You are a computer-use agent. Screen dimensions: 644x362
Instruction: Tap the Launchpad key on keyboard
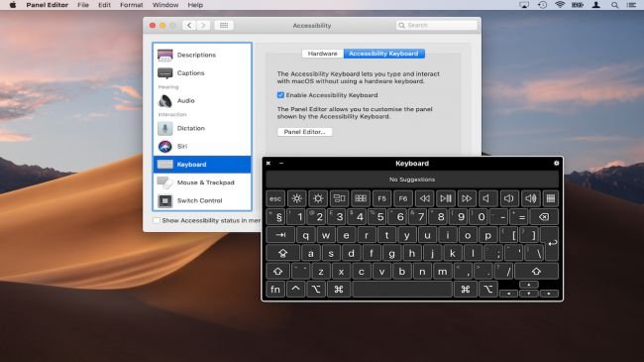point(361,198)
